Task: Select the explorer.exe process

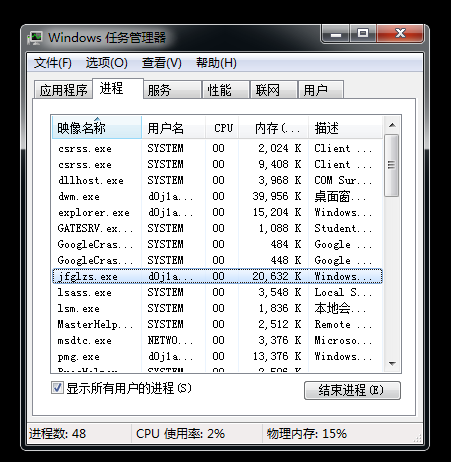Action: coord(217,212)
